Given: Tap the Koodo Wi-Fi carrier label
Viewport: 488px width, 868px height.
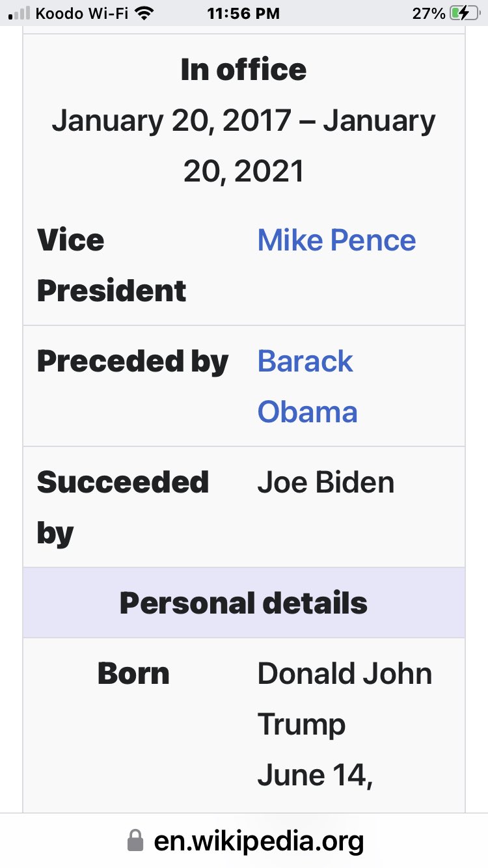Looking at the screenshot, I should (82, 13).
